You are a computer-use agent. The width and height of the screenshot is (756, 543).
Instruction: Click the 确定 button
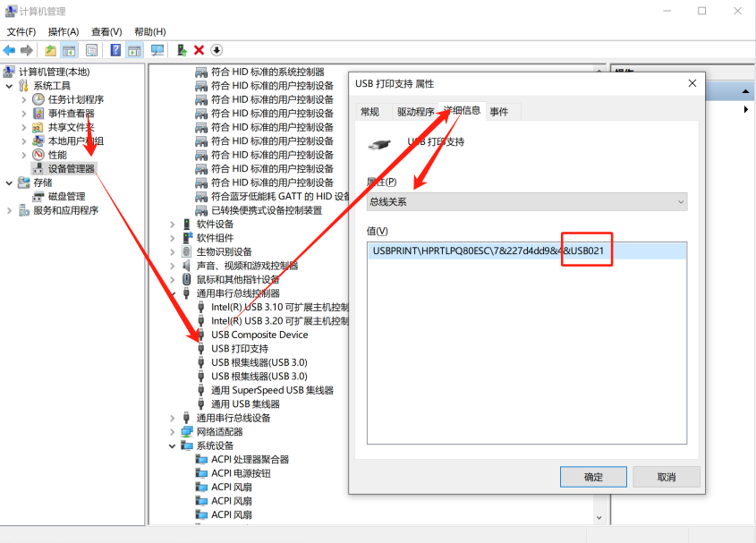coord(593,477)
